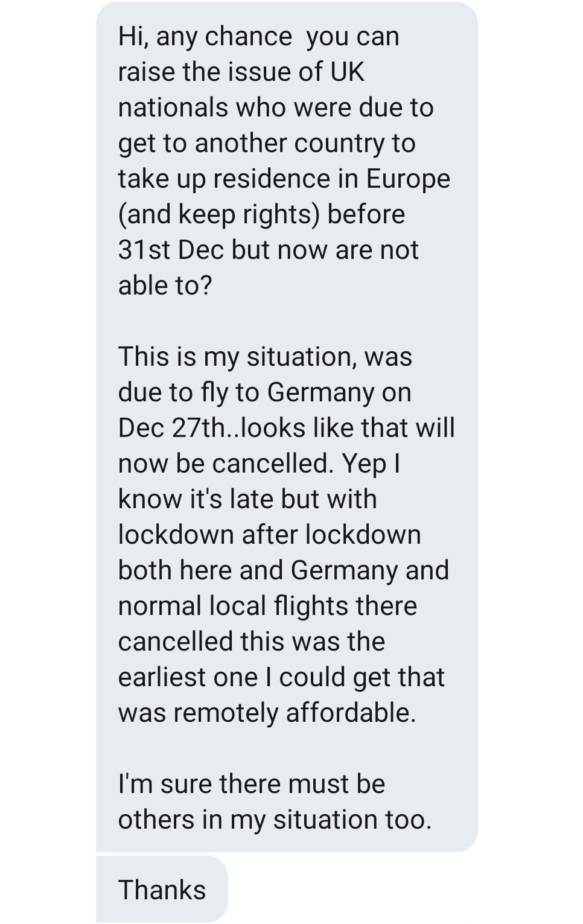
Task: Click the line 'lockdown after lockdown'
Action: point(270,535)
